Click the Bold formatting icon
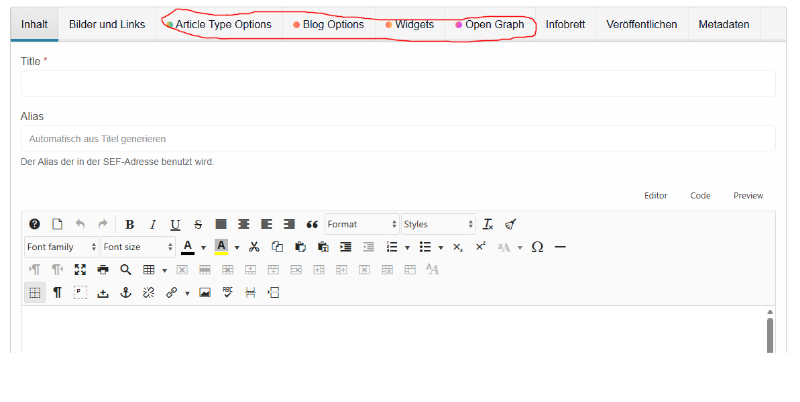 [x=130, y=225]
